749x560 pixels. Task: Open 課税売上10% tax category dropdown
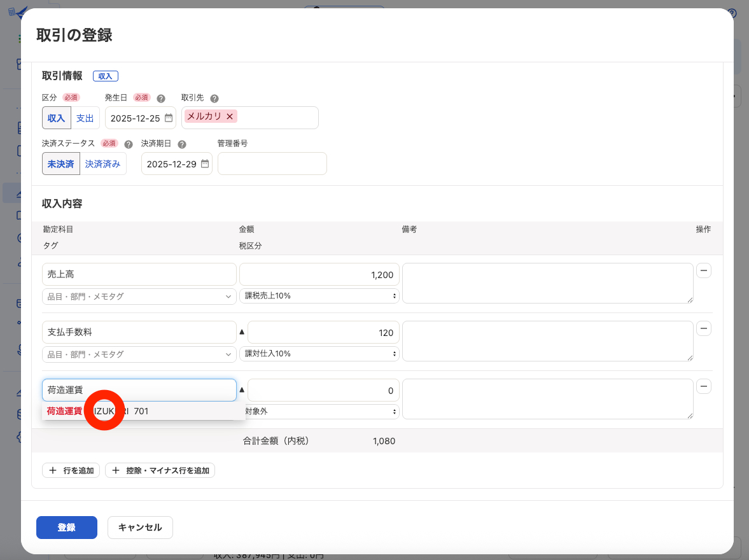319,296
